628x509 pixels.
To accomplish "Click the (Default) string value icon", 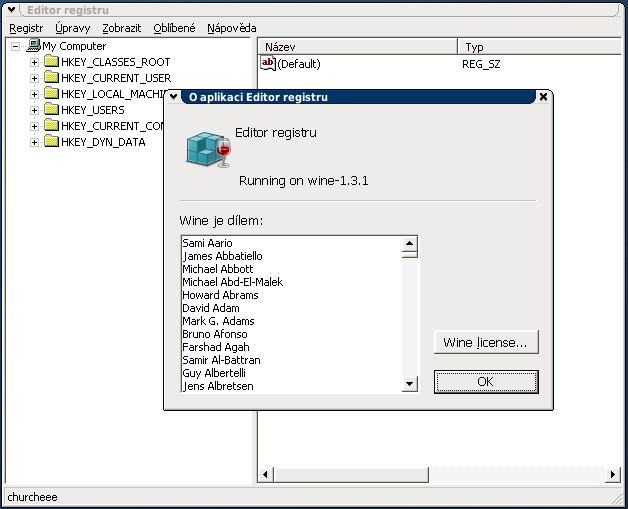I will point(268,63).
